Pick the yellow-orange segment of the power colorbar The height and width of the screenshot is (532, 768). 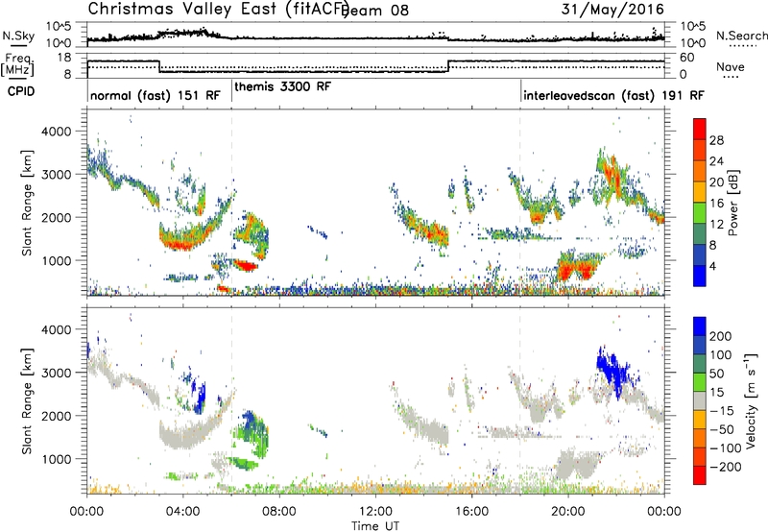point(700,192)
